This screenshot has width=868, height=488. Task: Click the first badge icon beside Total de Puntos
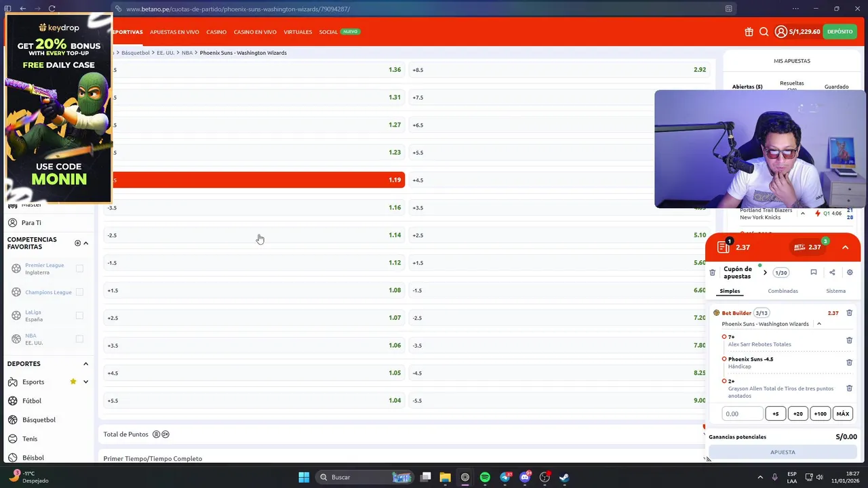pyautogui.click(x=156, y=434)
